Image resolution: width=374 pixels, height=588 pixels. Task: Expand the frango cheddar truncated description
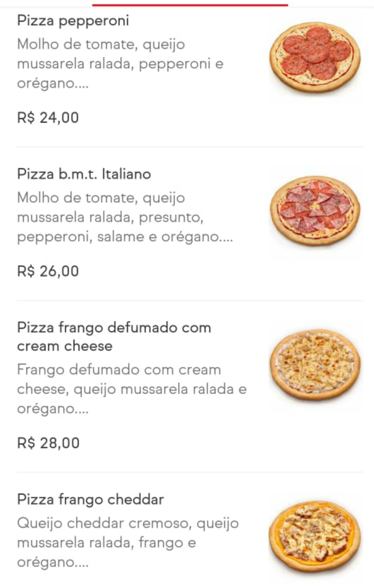pyautogui.click(x=128, y=543)
